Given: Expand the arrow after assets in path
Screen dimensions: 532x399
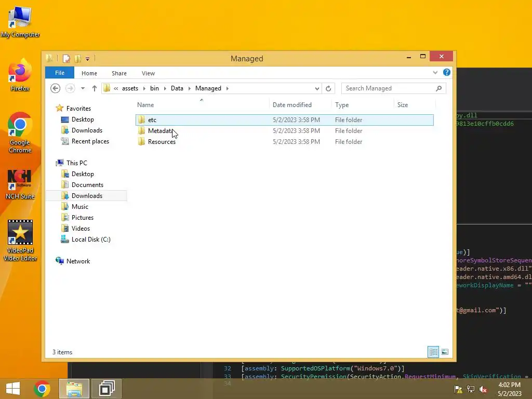Looking at the screenshot, I should pos(144,88).
